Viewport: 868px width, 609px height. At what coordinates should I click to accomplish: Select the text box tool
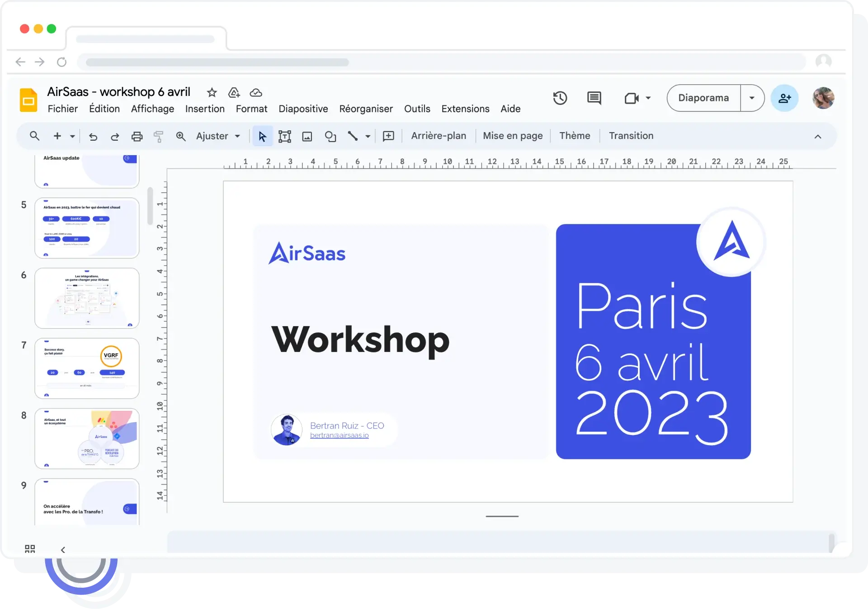pos(284,136)
